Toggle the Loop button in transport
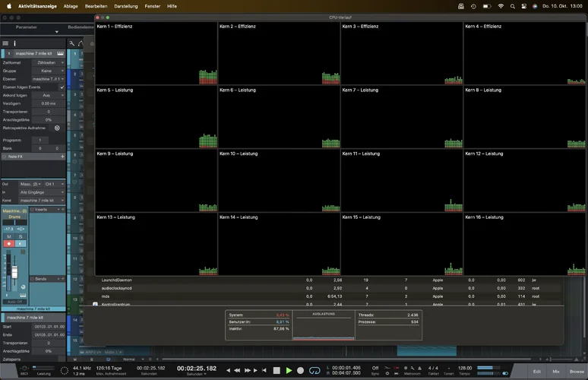Viewport: 588px width, 380px height. click(315, 370)
